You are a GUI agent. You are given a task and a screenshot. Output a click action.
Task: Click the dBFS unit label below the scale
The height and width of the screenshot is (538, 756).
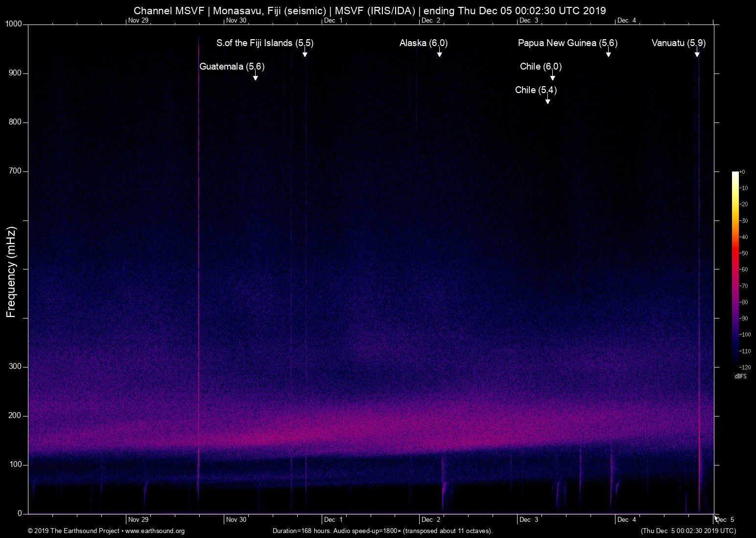pos(740,376)
